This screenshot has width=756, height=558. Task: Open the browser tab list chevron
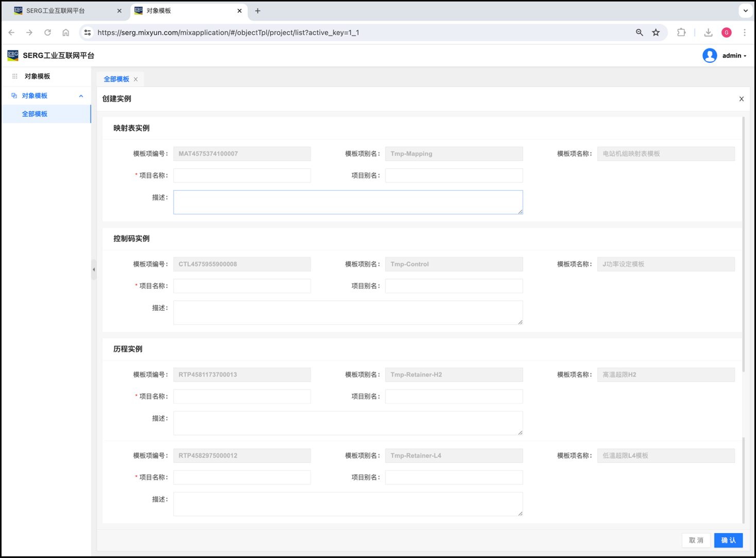click(745, 11)
